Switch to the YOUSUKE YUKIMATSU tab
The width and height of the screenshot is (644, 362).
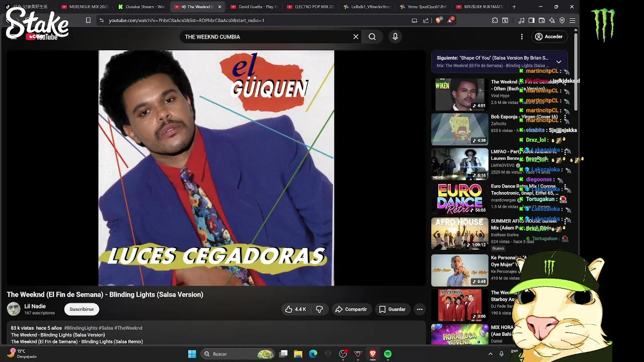(x=479, y=7)
